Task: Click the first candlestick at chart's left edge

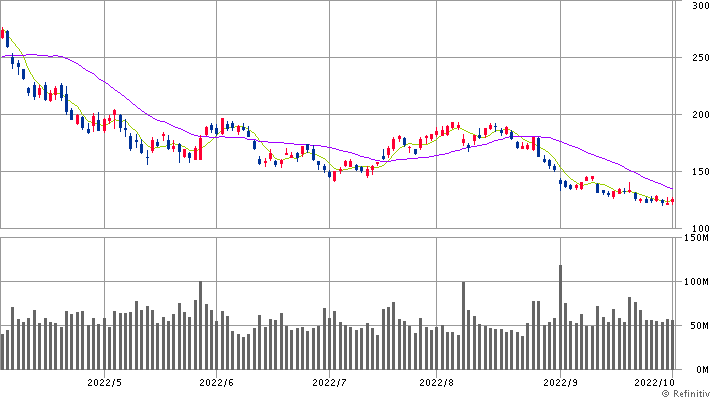Action: click(3, 37)
